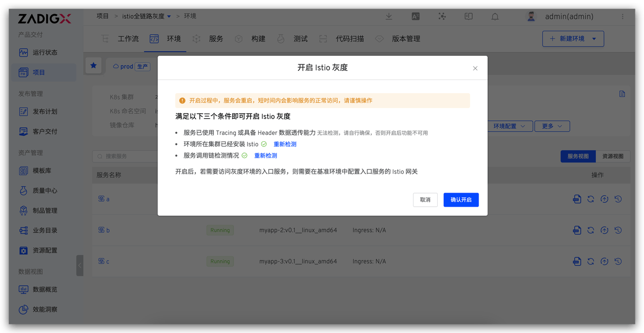
Task: Expand the 更多 dropdown menu
Action: point(552,126)
